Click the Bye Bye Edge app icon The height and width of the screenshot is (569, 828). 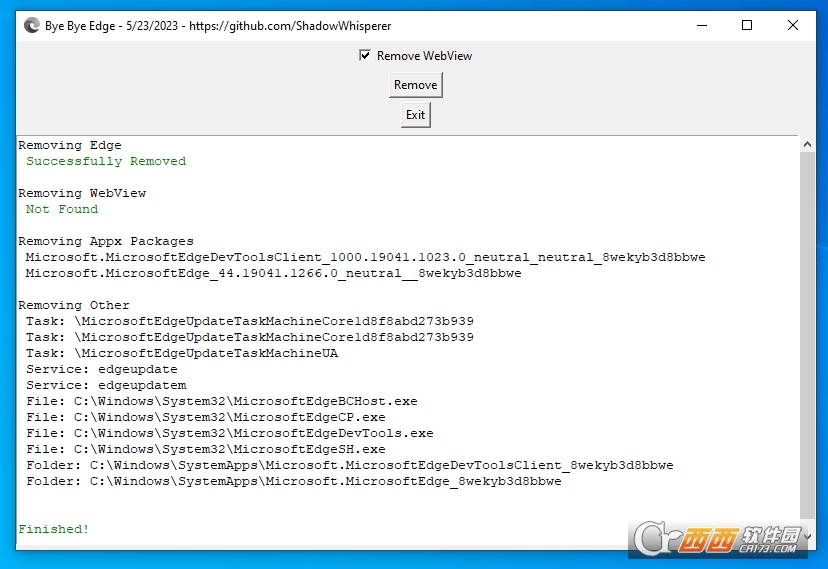point(32,25)
